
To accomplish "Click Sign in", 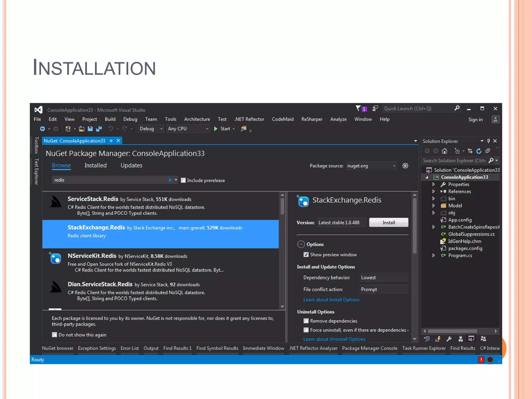I will click(475, 119).
